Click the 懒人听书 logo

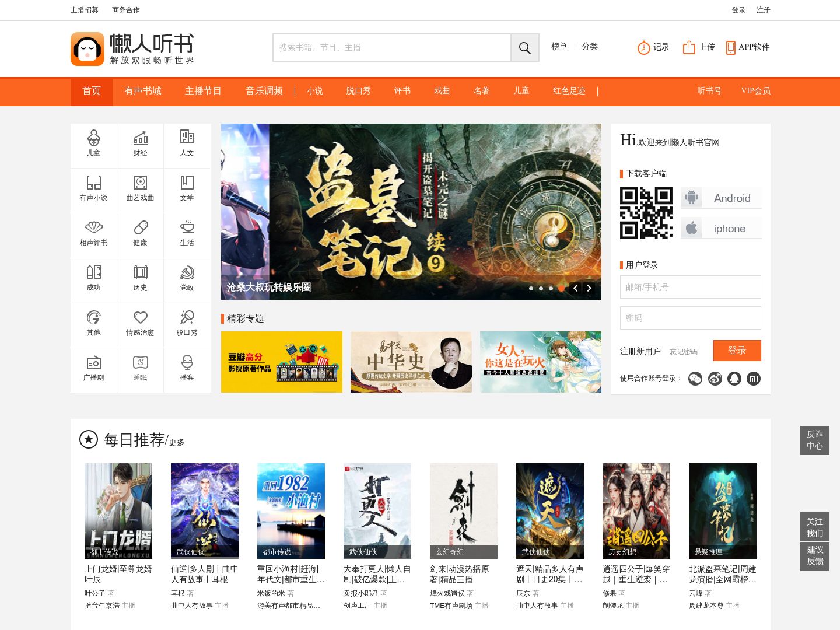point(132,49)
